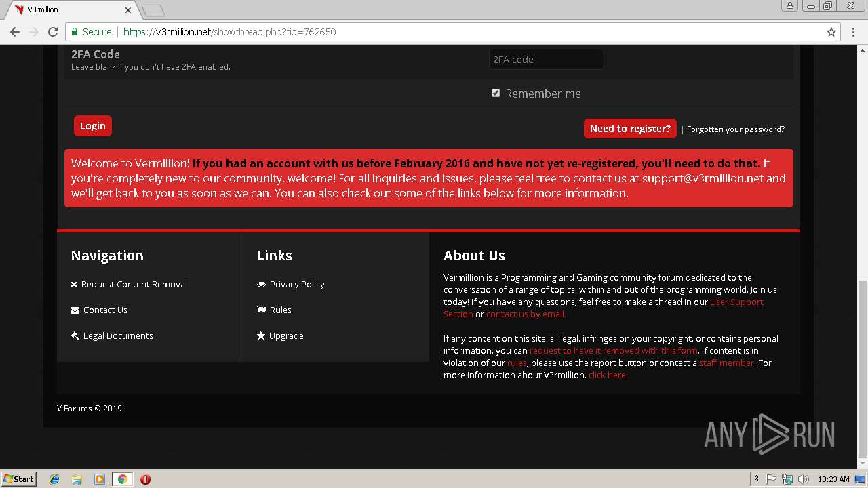This screenshot has height=488, width=868.
Task: Open the Contact Us link
Action: (105, 310)
